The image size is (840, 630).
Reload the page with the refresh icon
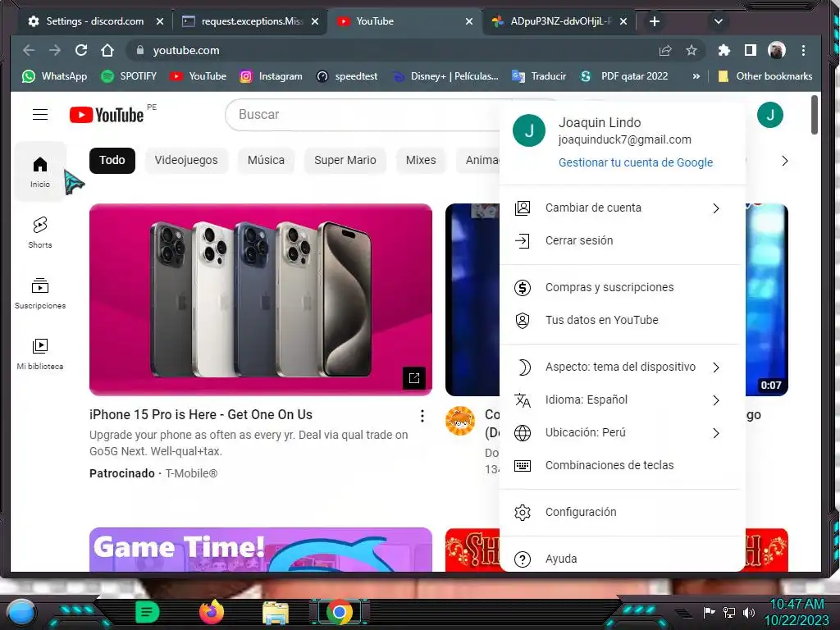pyautogui.click(x=81, y=50)
